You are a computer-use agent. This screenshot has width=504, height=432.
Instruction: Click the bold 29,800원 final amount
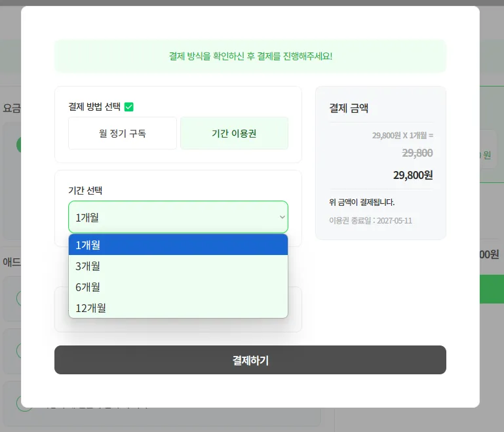click(x=413, y=175)
